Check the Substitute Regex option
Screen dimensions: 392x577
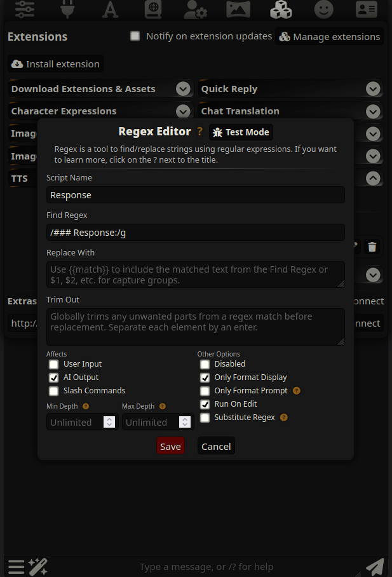[205, 417]
